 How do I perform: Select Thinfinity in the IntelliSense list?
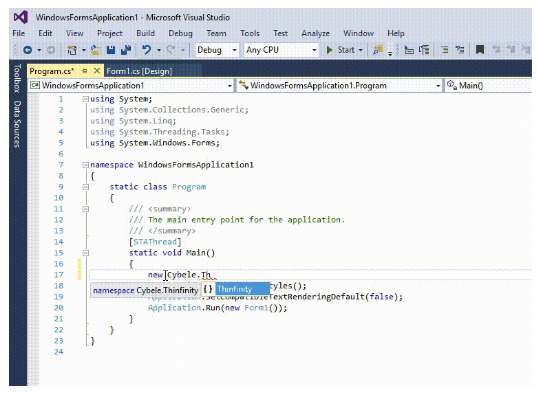[x=242, y=289]
